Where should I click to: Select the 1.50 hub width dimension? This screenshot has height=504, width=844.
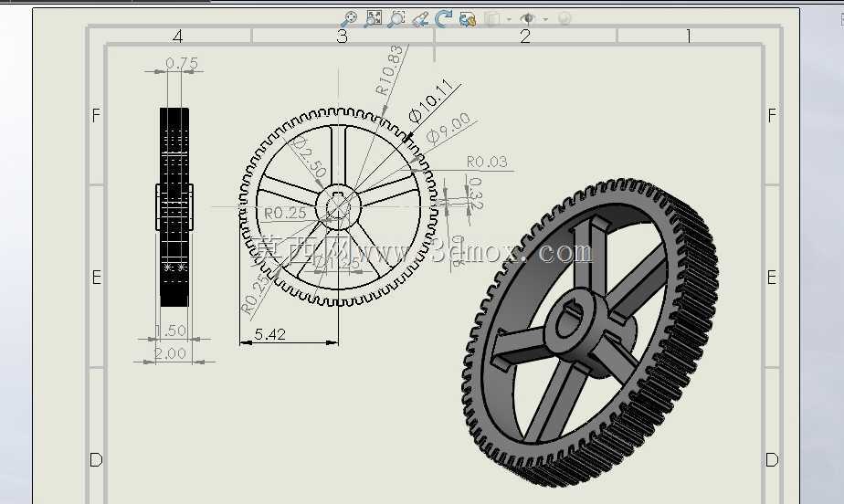click(x=170, y=330)
